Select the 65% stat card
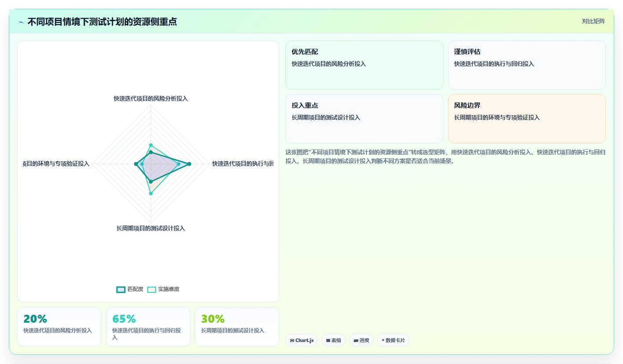 point(148,327)
